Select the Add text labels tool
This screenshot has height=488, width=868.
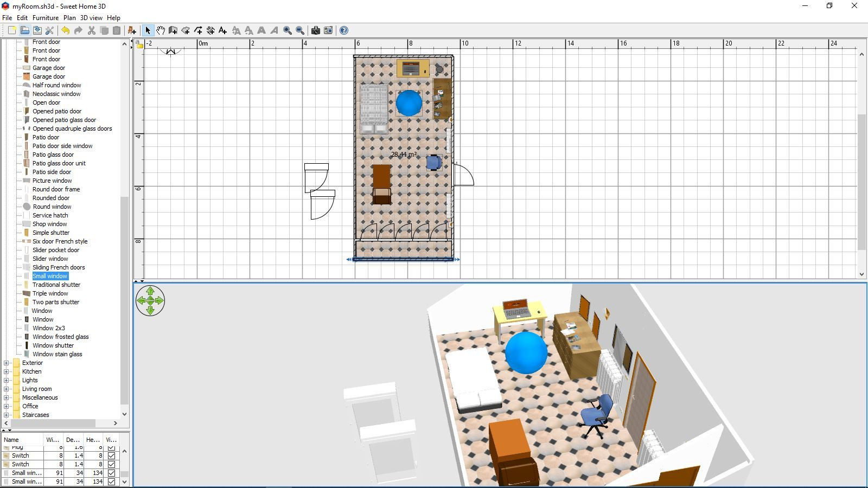point(223,30)
